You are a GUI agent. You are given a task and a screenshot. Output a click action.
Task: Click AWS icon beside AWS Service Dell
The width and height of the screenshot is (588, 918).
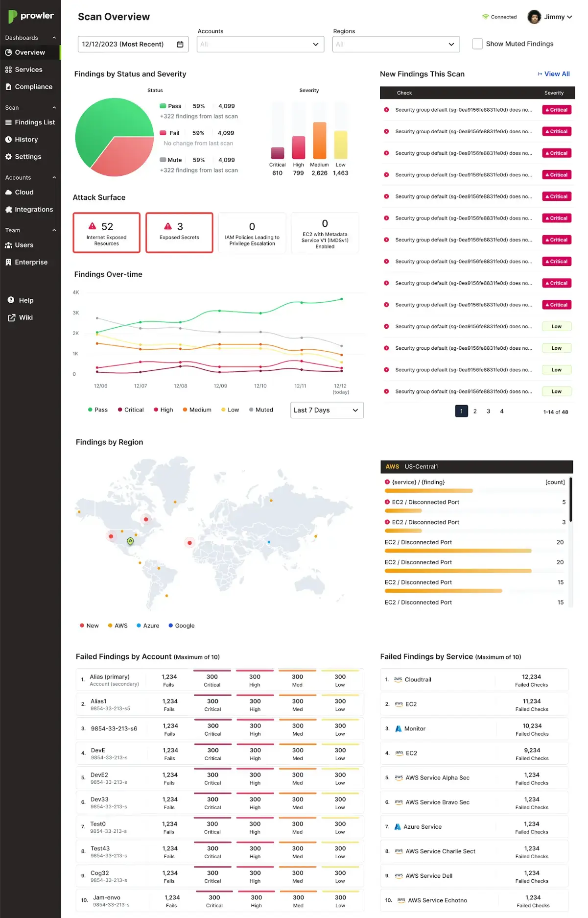pyautogui.click(x=399, y=875)
